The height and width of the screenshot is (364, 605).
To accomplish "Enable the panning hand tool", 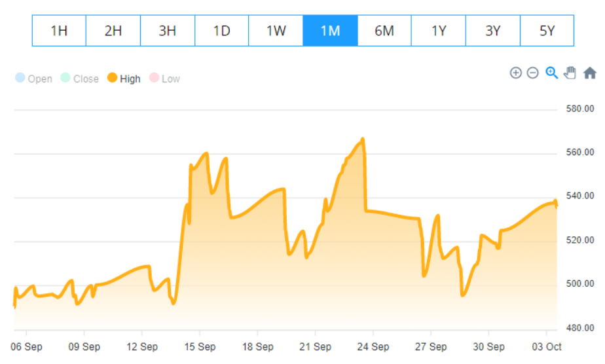I will [570, 73].
